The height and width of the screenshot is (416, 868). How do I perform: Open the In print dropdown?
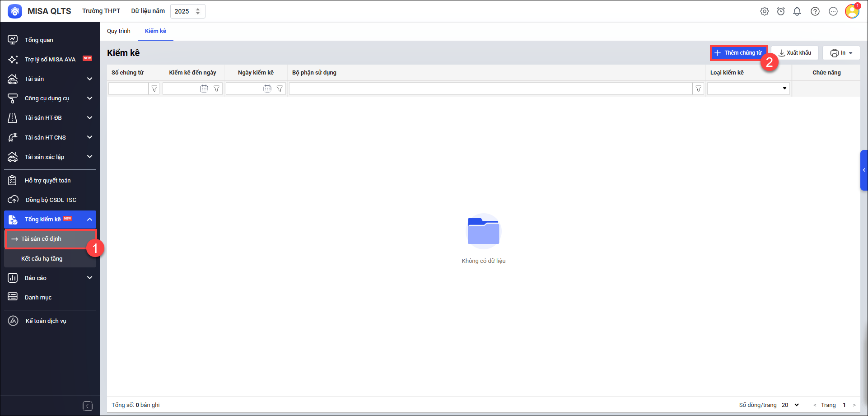pos(841,53)
